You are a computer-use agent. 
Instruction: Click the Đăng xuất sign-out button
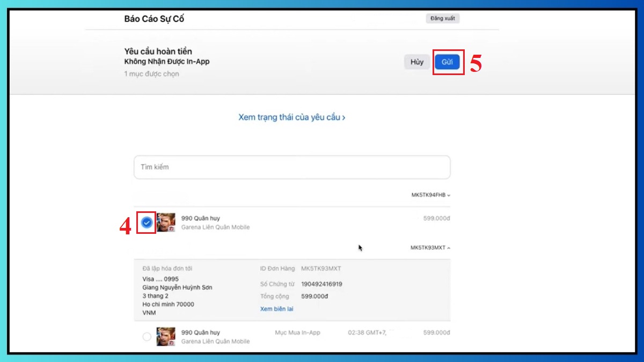pos(443,18)
